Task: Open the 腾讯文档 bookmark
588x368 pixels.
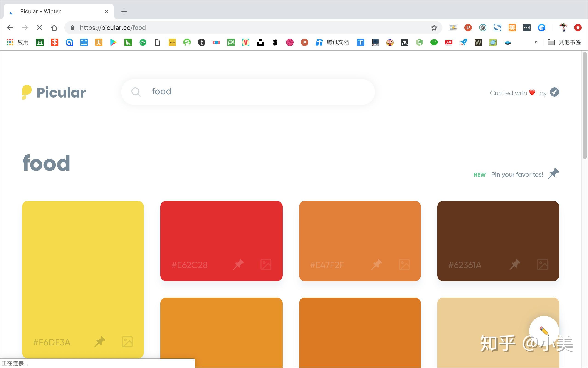Action: [332, 42]
